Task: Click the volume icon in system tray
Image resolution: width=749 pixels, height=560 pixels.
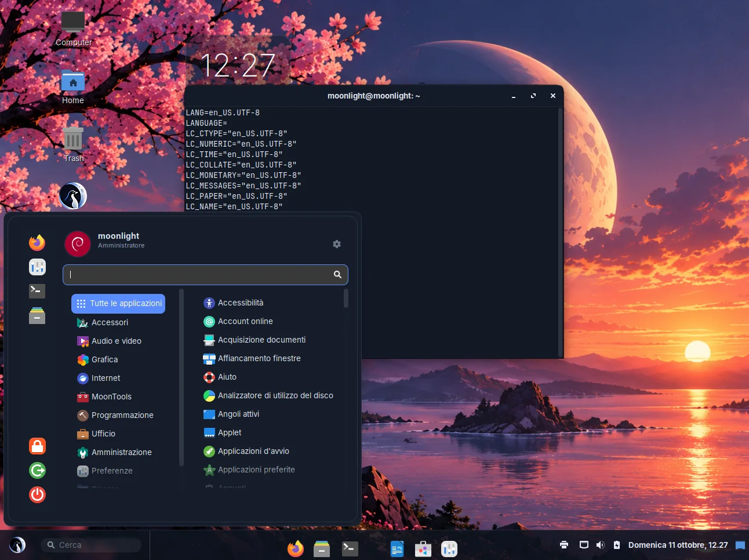Action: pos(600,545)
